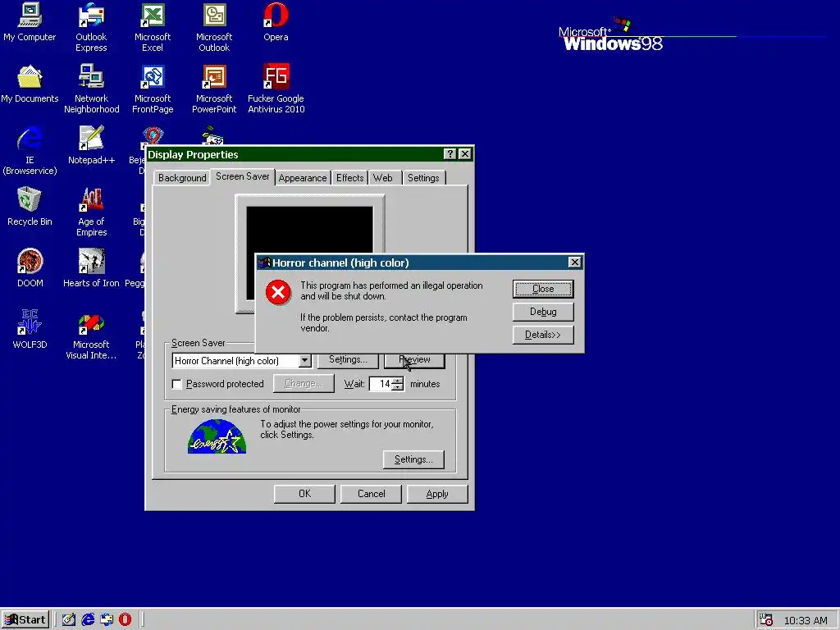Screen dimensions: 840x630
Task: Switch to the Settings tab
Action: pos(423,178)
